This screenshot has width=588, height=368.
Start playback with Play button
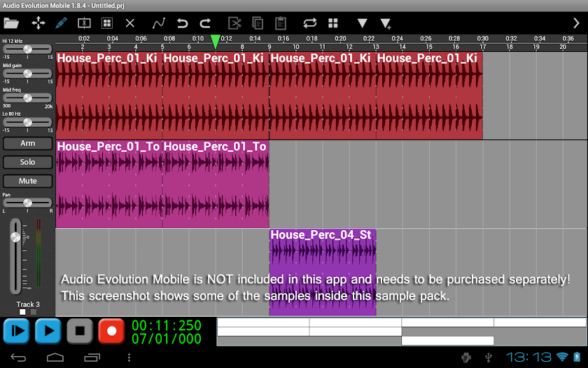pyautogui.click(x=48, y=331)
